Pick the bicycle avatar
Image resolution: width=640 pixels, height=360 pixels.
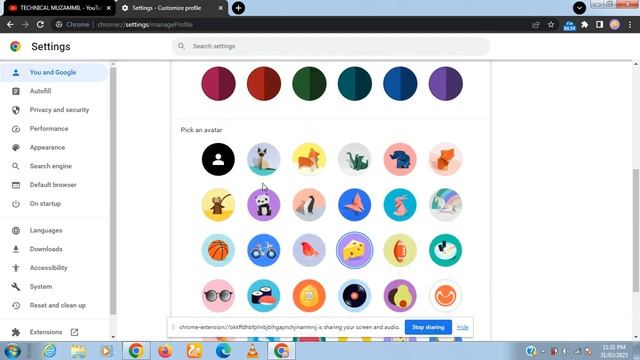point(264,250)
